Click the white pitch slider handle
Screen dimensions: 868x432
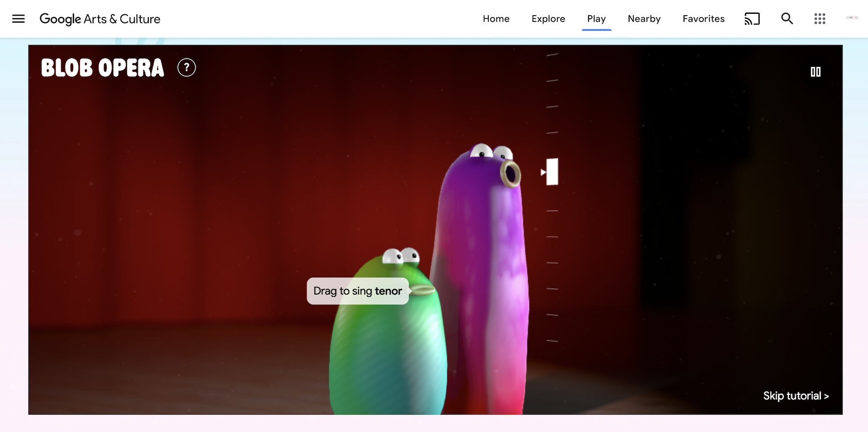(552, 172)
